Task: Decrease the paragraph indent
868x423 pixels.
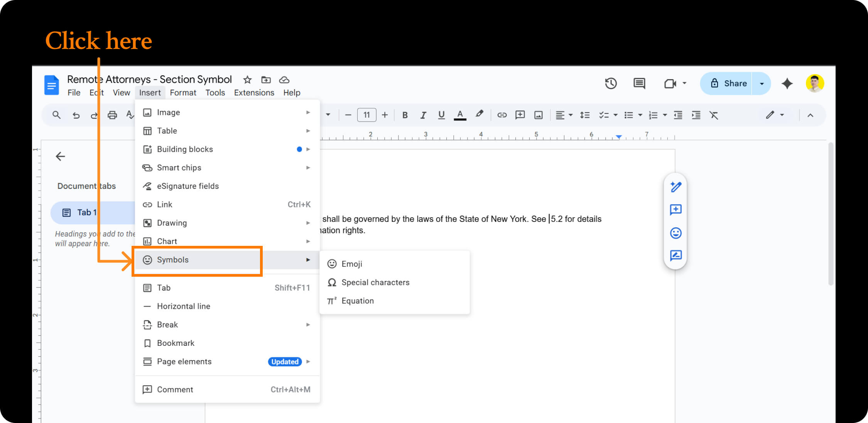Action: click(678, 115)
